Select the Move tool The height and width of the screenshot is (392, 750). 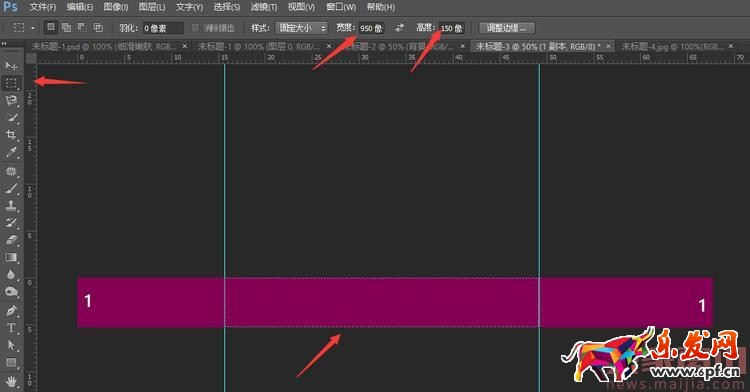[11, 65]
